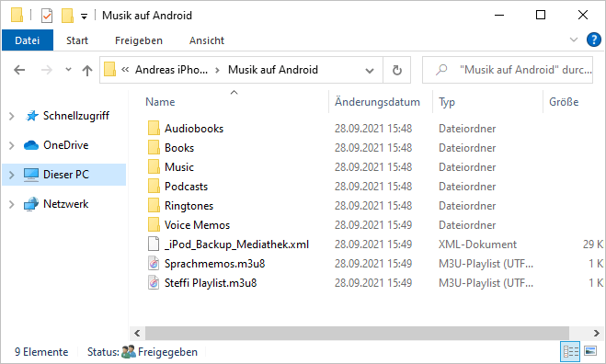Expand the ribbon with the chevron
The width and height of the screenshot is (606, 364).
(574, 40)
